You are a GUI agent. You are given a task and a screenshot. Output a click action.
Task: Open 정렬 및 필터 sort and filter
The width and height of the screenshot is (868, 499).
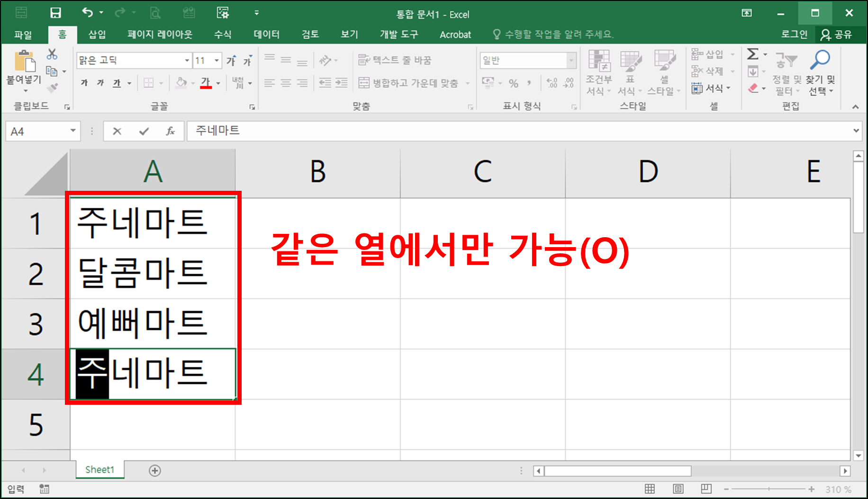[787, 72]
